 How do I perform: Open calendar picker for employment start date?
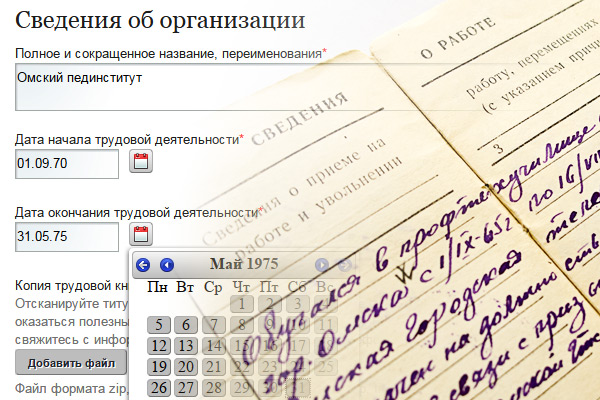[141, 163]
